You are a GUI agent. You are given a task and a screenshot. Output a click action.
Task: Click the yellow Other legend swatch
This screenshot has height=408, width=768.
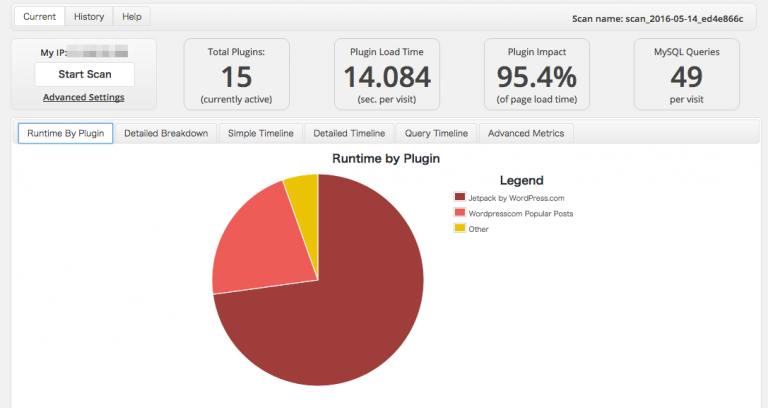[460, 228]
